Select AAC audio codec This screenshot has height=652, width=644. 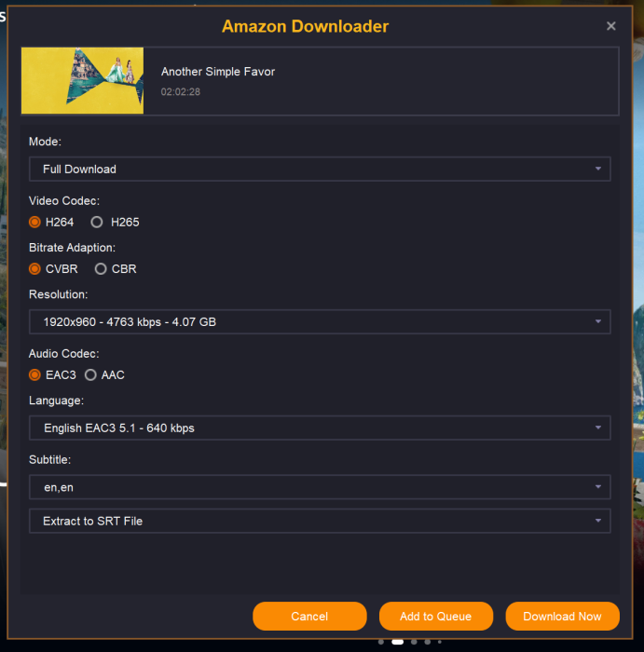point(90,375)
